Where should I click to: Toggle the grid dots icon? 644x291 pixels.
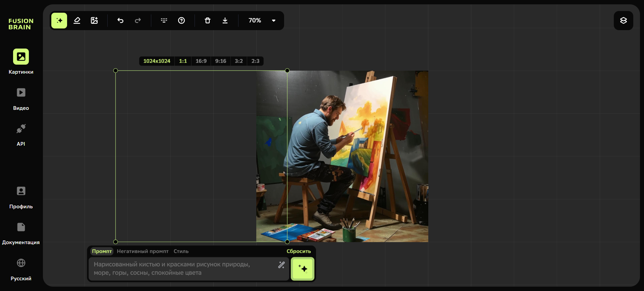(x=164, y=21)
